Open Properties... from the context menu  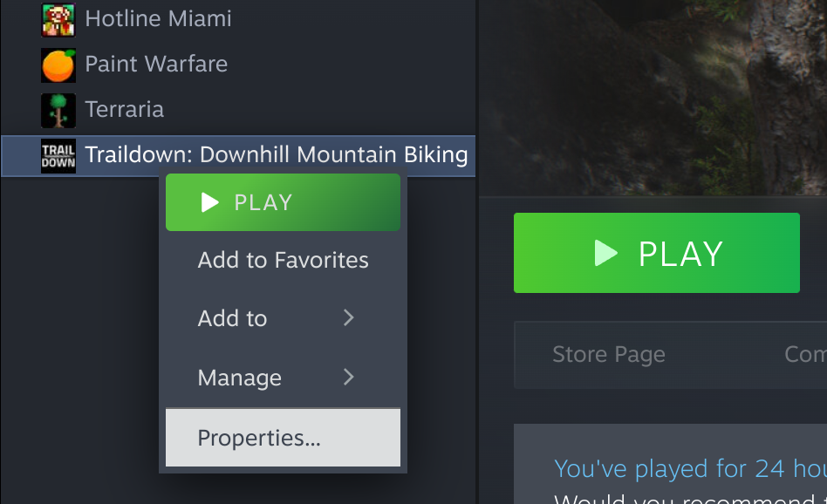[259, 438]
